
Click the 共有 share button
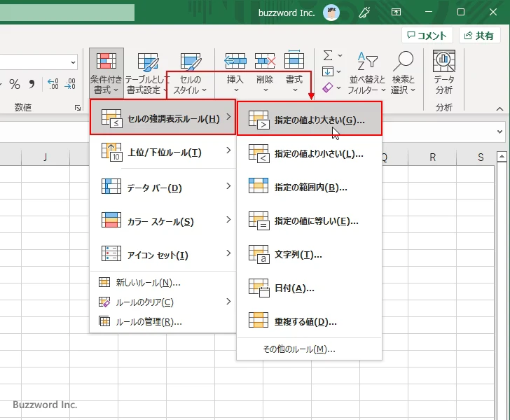pyautogui.click(x=480, y=36)
